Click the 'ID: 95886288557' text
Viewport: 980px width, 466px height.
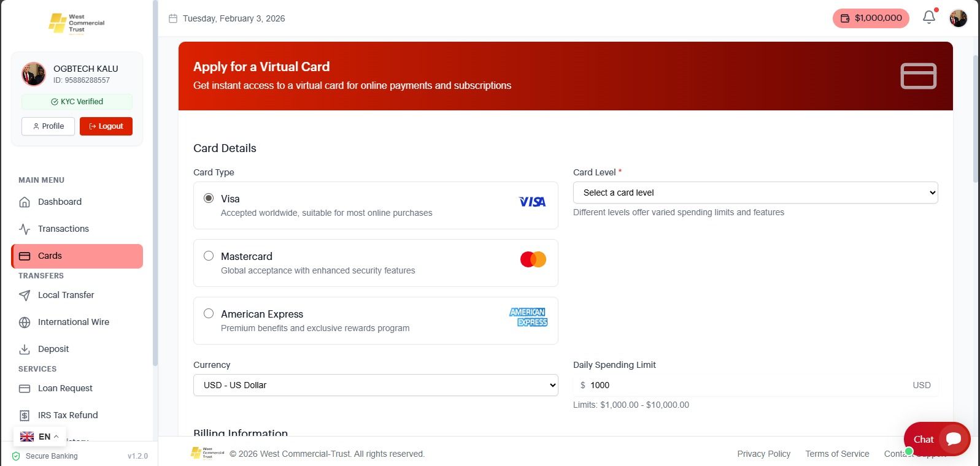(82, 80)
